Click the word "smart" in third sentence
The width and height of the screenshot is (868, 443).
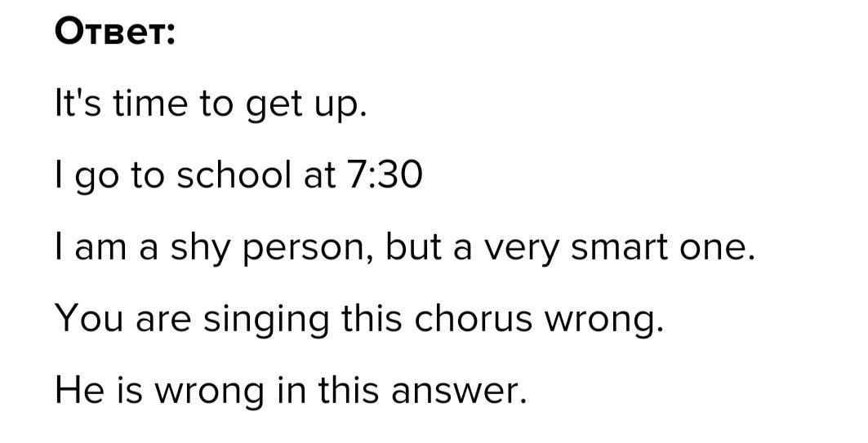pyautogui.click(x=619, y=248)
